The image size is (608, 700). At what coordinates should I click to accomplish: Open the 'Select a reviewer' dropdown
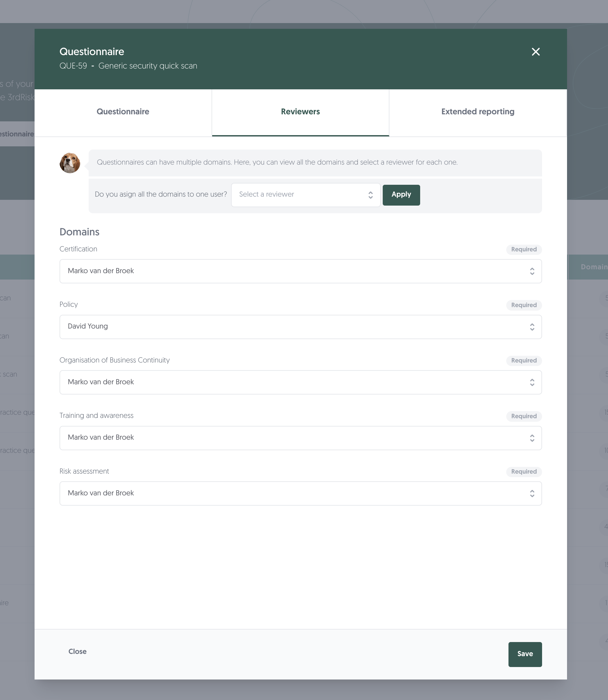click(306, 195)
